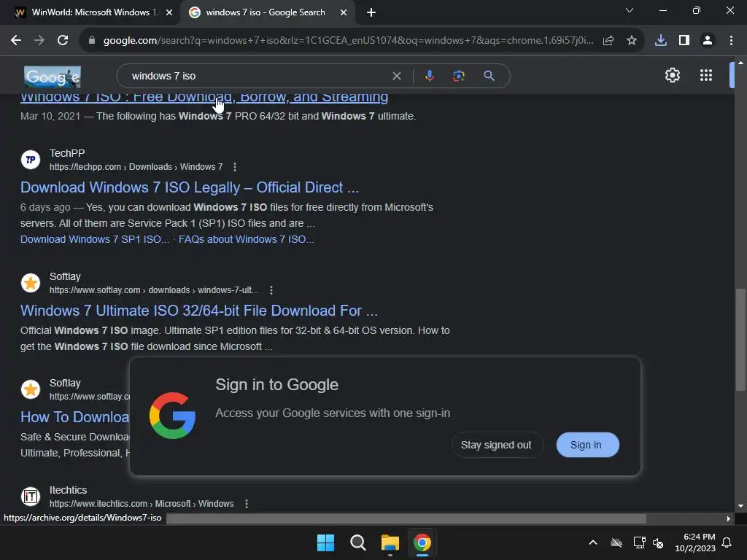Screen dimensions: 747x560
Task: Reload the current page
Action: [x=63, y=41]
